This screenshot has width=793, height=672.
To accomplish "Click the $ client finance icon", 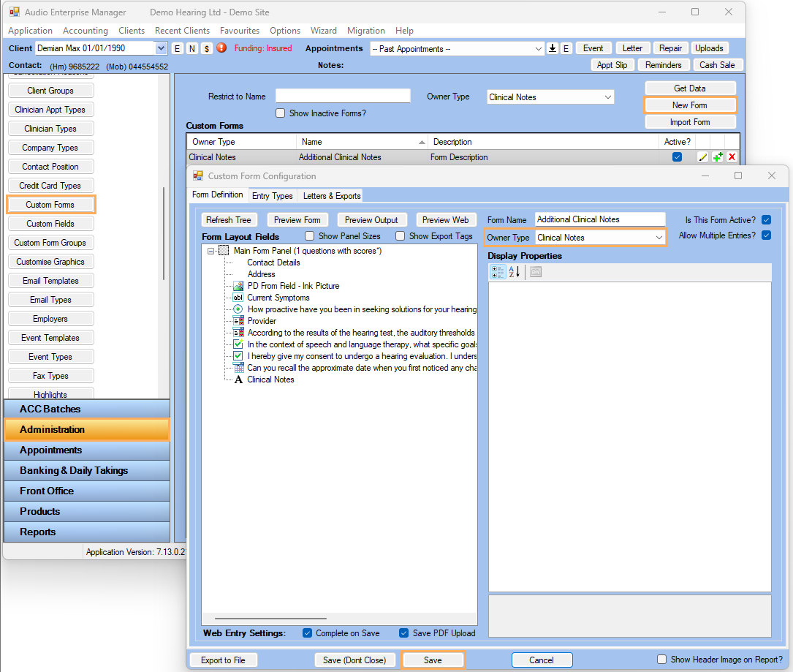I will click(205, 48).
